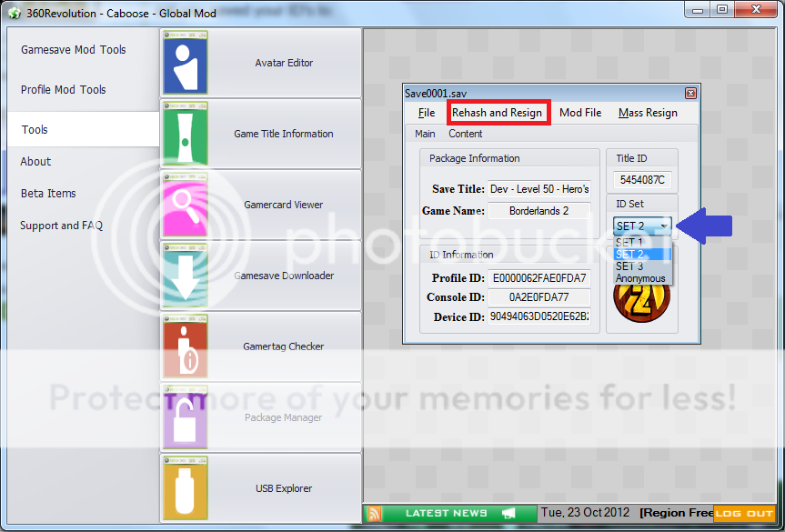The height and width of the screenshot is (532, 785).
Task: Choose SET 1 from the list
Action: [629, 243]
